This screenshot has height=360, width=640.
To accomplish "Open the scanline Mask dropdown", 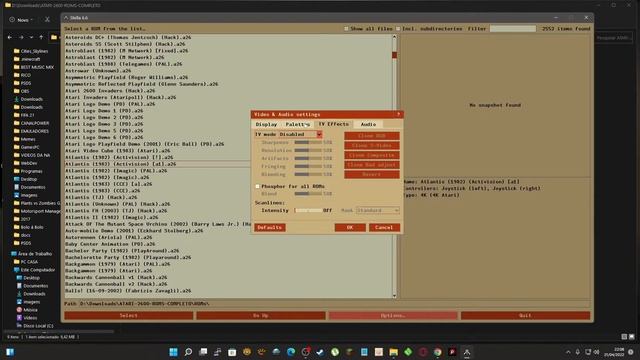I will [378, 210].
